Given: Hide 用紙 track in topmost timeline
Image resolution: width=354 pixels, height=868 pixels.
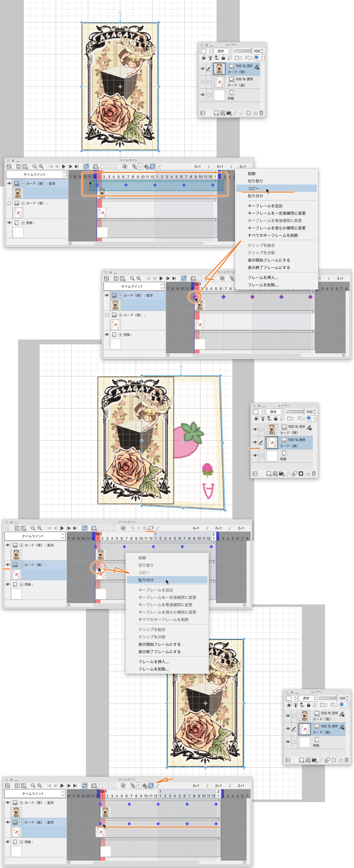Looking at the screenshot, I should [9, 223].
